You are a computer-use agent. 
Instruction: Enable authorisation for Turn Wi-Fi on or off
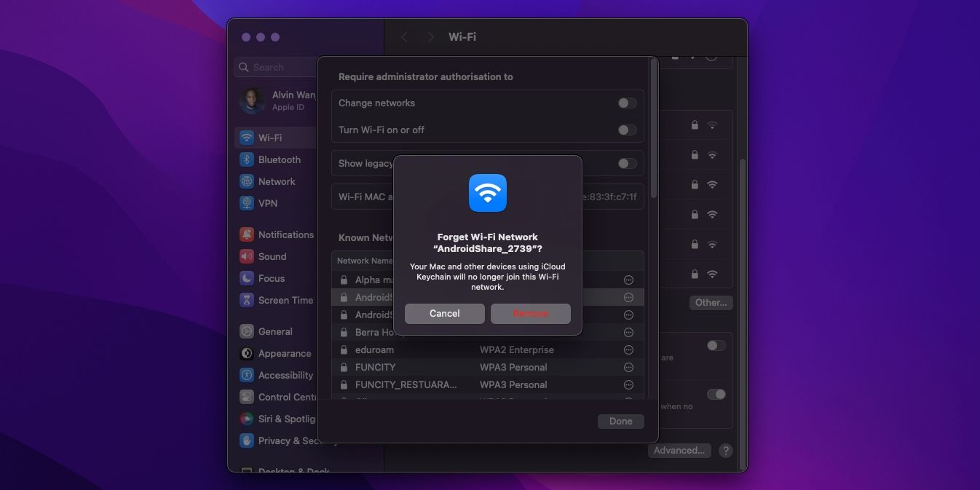(626, 130)
